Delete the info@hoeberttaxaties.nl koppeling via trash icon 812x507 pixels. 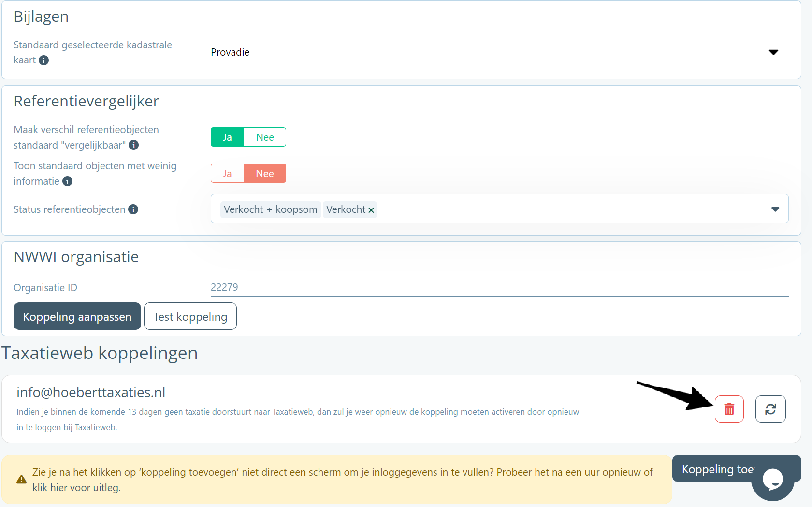click(x=729, y=409)
